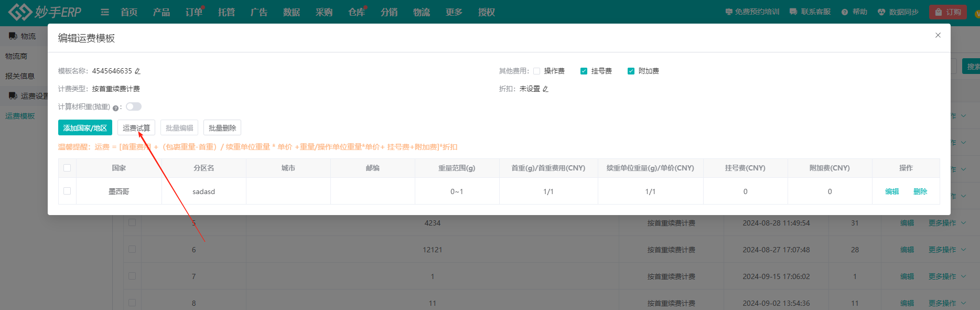This screenshot has width=980, height=310.
Task: Open the 数据 menu
Action: (292, 12)
